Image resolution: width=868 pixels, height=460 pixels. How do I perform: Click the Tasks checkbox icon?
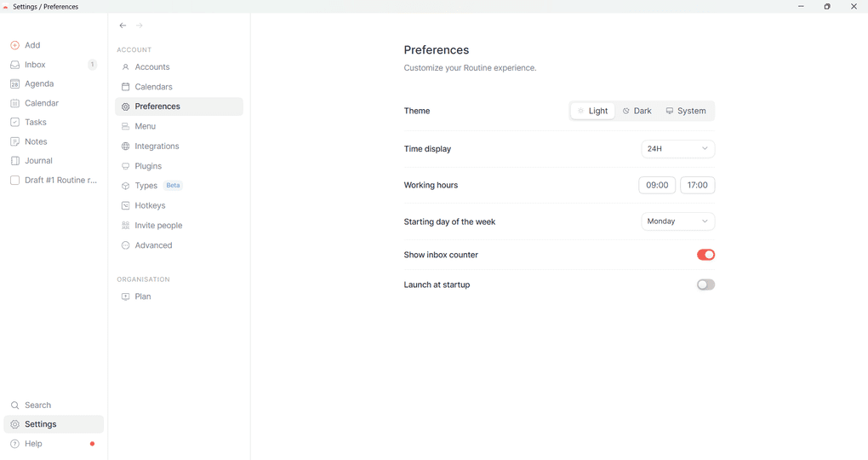click(x=15, y=123)
